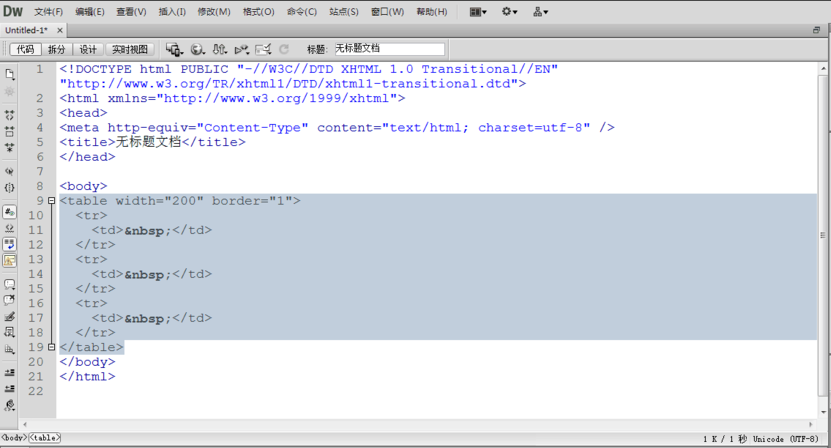Open the 帮助(H) menu
The height and width of the screenshot is (448, 831).
tap(432, 12)
